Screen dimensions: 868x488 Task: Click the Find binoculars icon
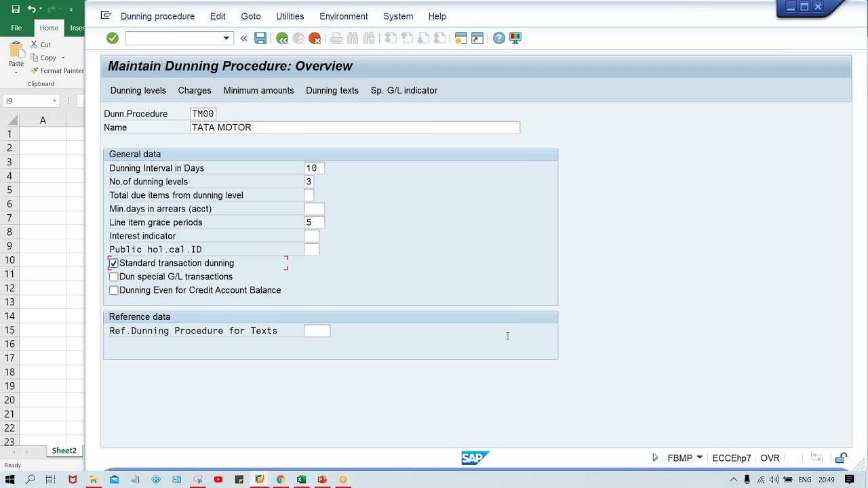coord(353,38)
